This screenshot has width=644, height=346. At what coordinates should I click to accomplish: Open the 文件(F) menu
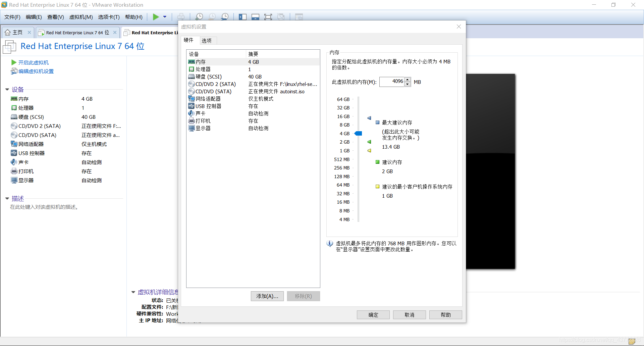(x=12, y=17)
